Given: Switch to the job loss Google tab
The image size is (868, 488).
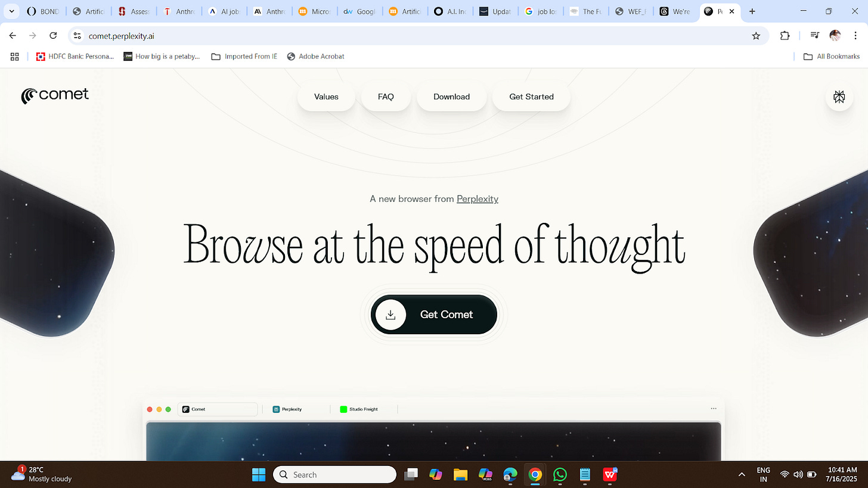Looking at the screenshot, I should point(540,11).
